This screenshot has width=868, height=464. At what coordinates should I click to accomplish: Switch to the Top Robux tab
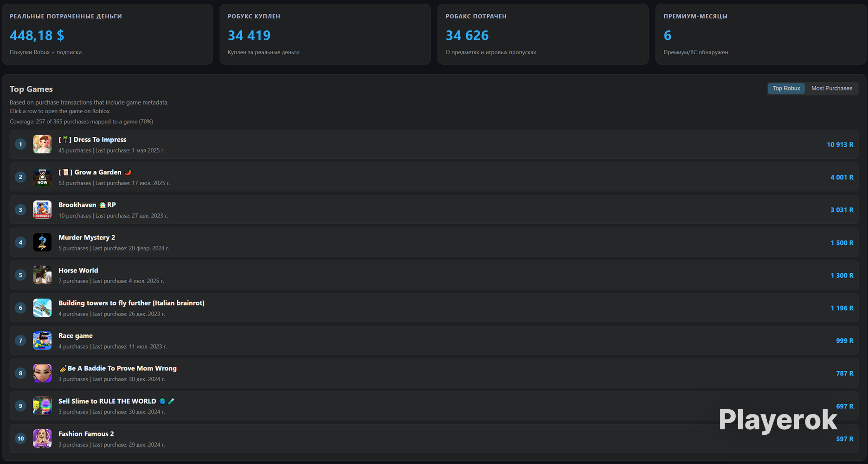[x=786, y=88]
